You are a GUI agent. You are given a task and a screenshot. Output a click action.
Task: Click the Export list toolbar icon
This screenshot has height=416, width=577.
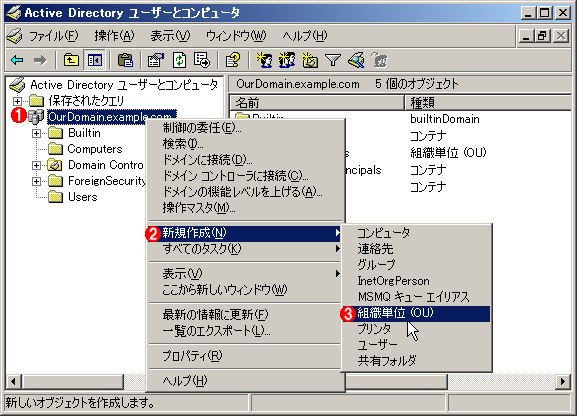[202, 60]
